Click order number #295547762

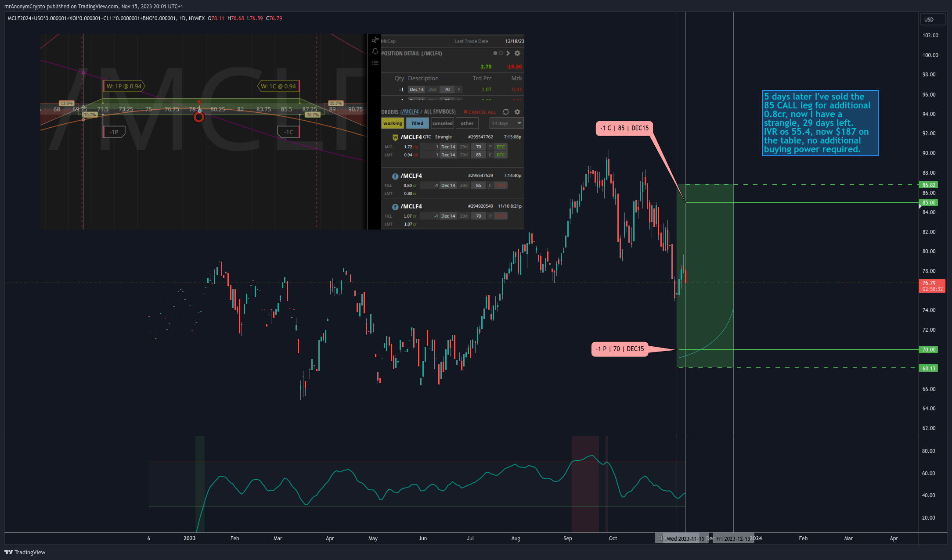click(x=480, y=137)
